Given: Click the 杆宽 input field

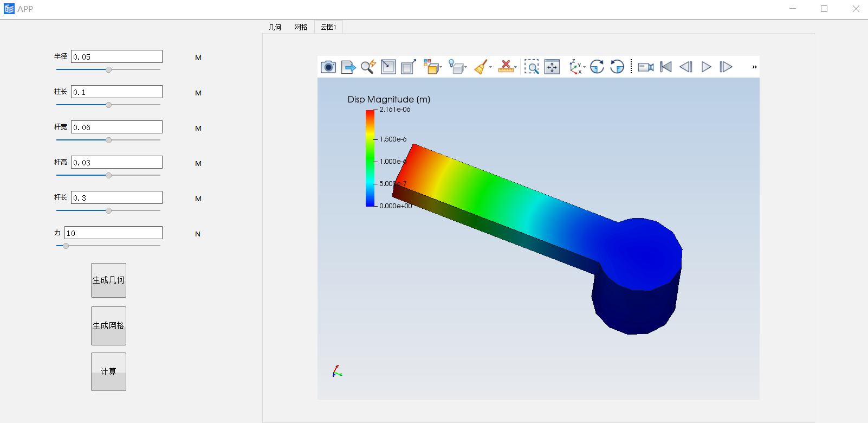Looking at the screenshot, I should pyautogui.click(x=116, y=127).
